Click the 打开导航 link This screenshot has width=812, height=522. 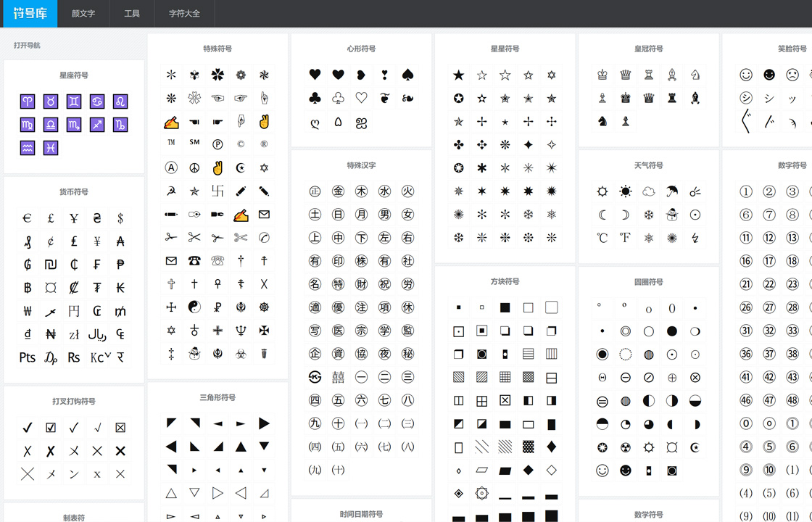[27, 46]
